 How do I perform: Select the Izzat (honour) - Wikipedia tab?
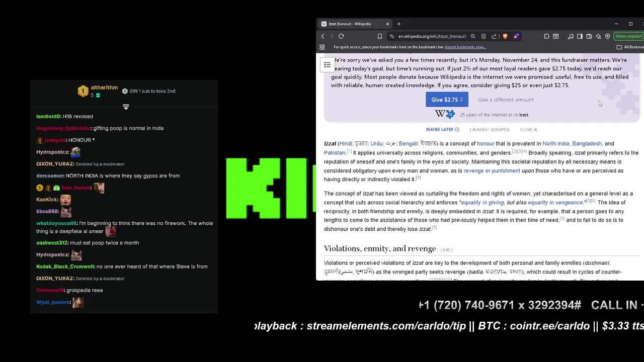[355, 24]
